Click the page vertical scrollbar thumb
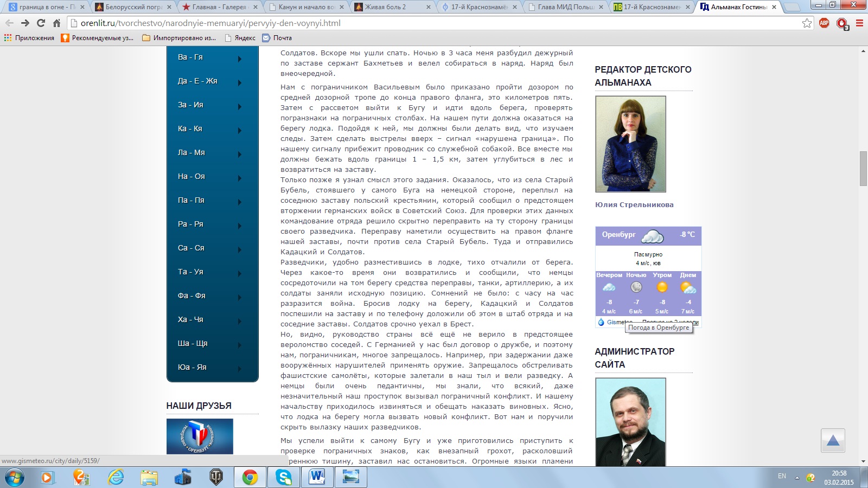Viewport: 868px width, 488px height. (863, 169)
